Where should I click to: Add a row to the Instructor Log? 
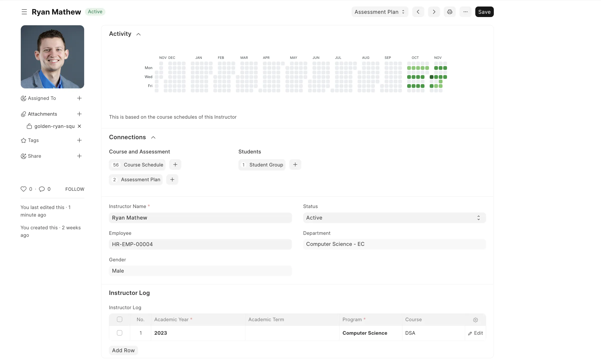point(123,350)
